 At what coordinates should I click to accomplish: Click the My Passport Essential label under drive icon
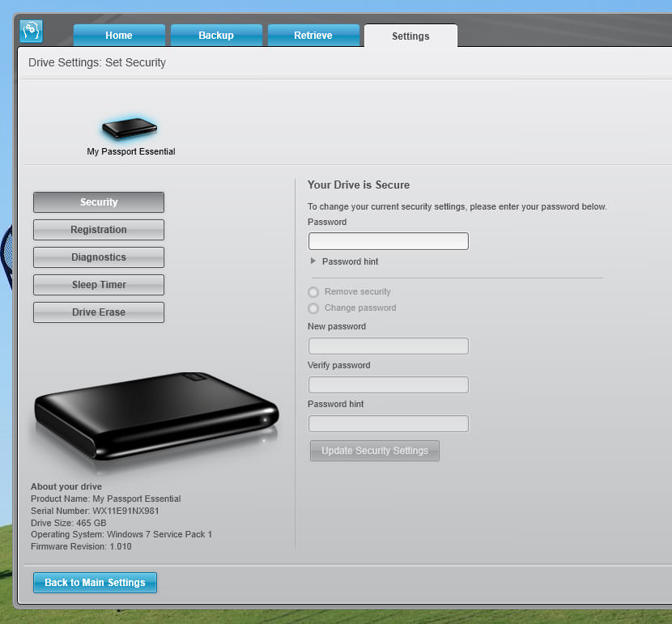click(130, 151)
